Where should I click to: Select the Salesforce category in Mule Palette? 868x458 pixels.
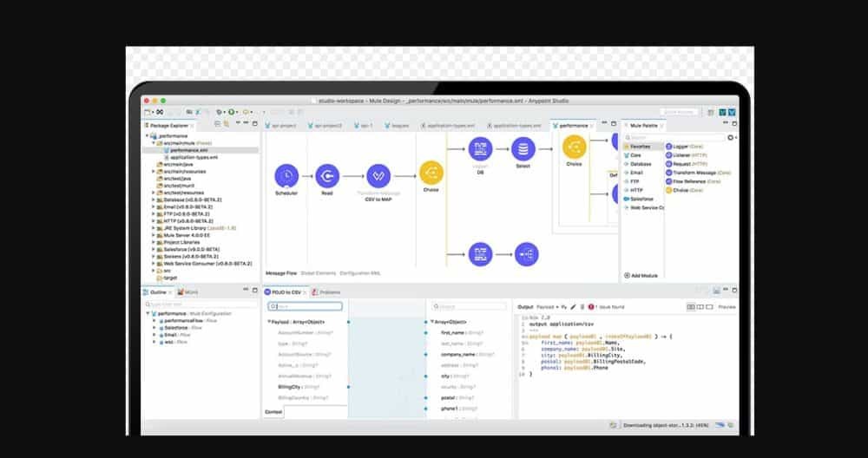click(x=641, y=199)
